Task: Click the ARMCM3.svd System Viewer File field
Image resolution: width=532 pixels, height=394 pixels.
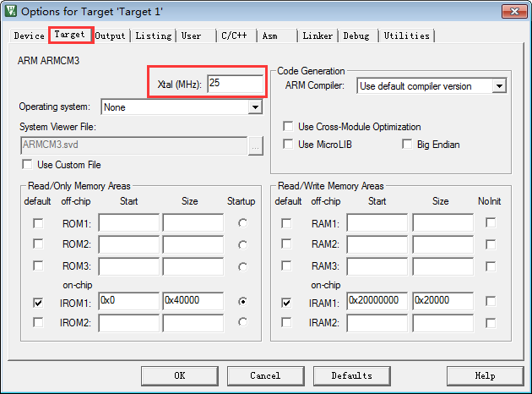Action: [133, 145]
